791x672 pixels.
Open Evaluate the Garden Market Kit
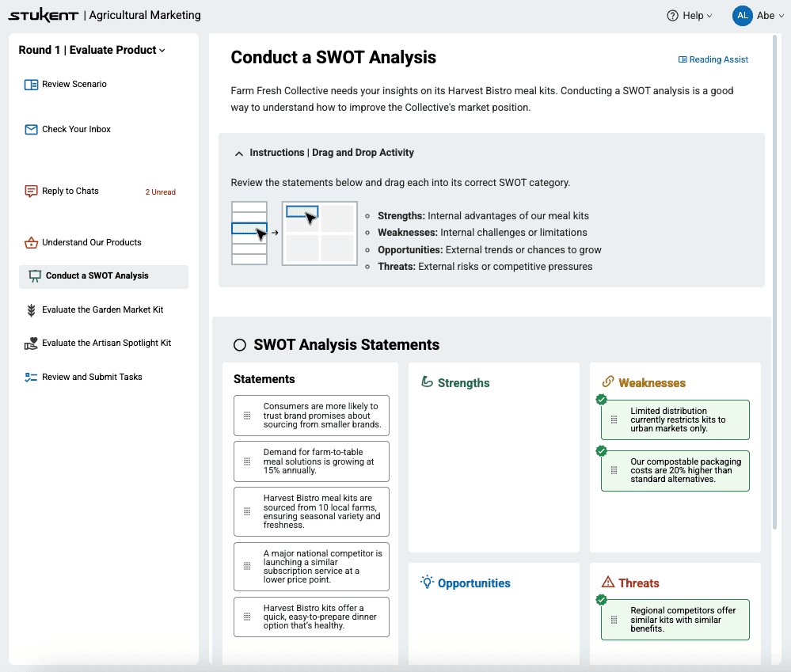[102, 309]
